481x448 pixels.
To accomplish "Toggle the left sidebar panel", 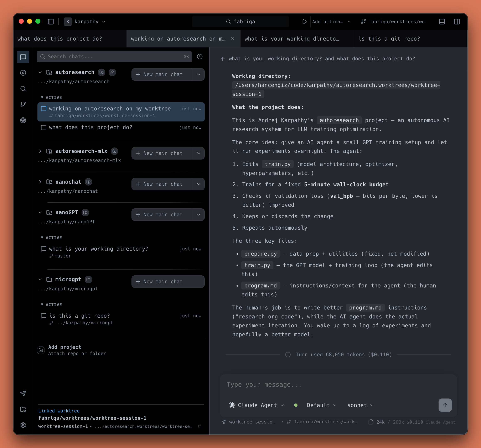I will coord(51,22).
